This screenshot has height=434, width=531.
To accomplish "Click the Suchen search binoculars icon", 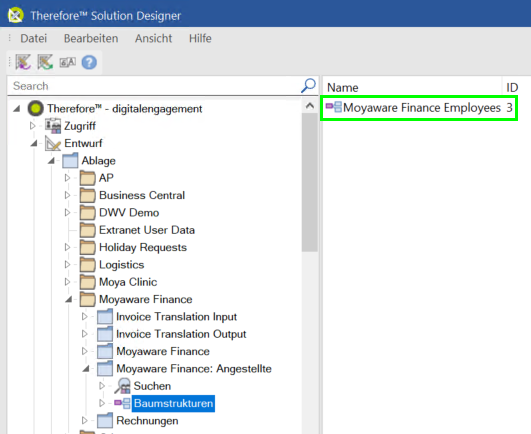I will 122,386.
